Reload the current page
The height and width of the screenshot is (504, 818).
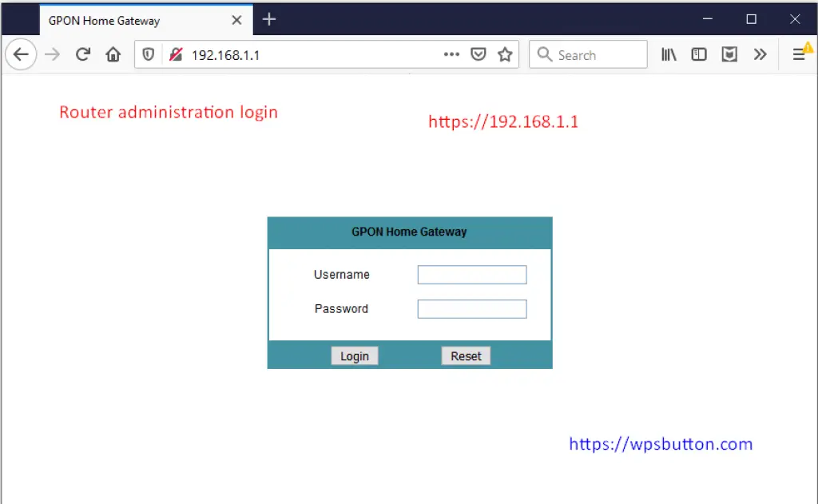tap(82, 55)
